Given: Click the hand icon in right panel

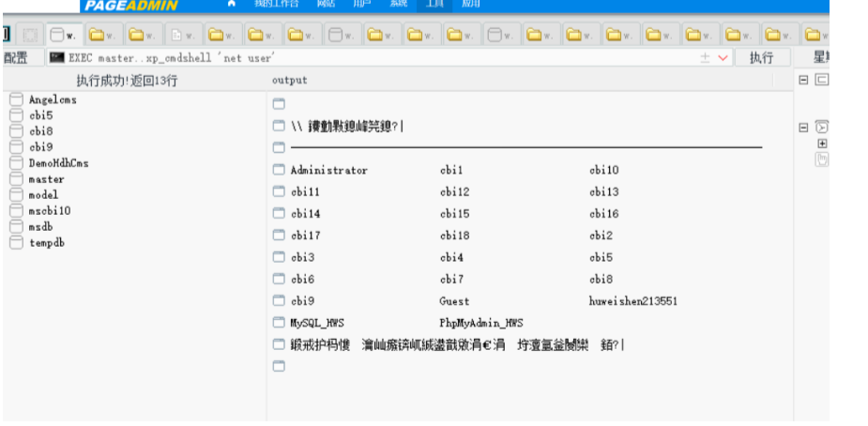Looking at the screenshot, I should pos(822,160).
